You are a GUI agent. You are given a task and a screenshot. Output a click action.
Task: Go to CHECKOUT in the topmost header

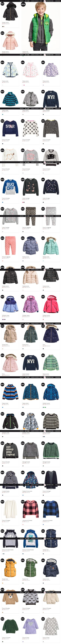click(58, 1)
